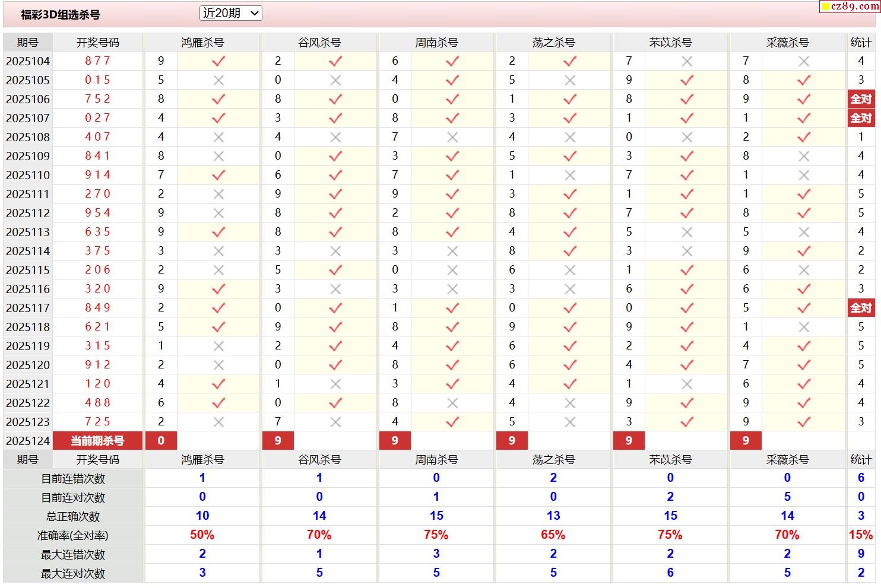Click the 目前连对次数 row label
The image size is (881, 588).
pyautogui.click(x=73, y=498)
